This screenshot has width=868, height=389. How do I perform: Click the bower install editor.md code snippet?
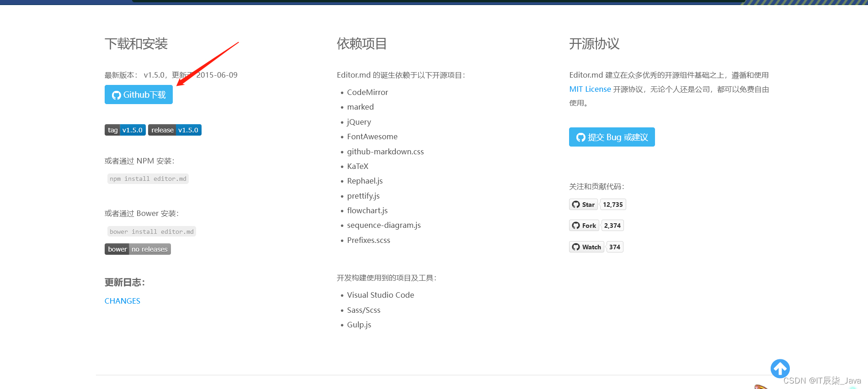[151, 231]
